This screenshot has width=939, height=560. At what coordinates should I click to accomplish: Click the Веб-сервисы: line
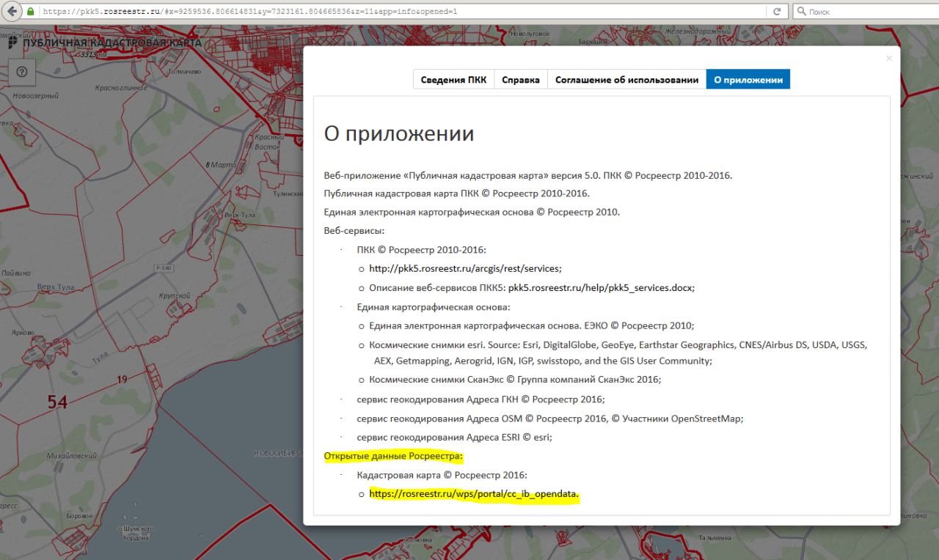[x=354, y=231]
